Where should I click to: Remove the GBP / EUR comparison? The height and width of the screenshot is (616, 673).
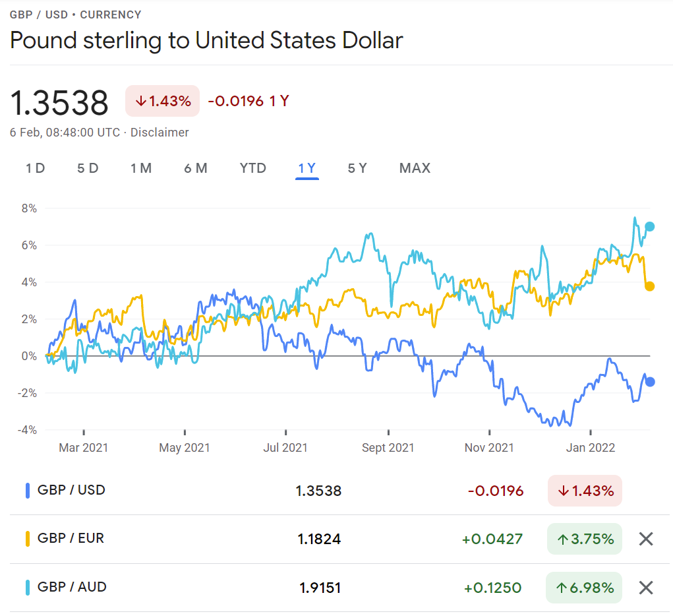tap(646, 539)
